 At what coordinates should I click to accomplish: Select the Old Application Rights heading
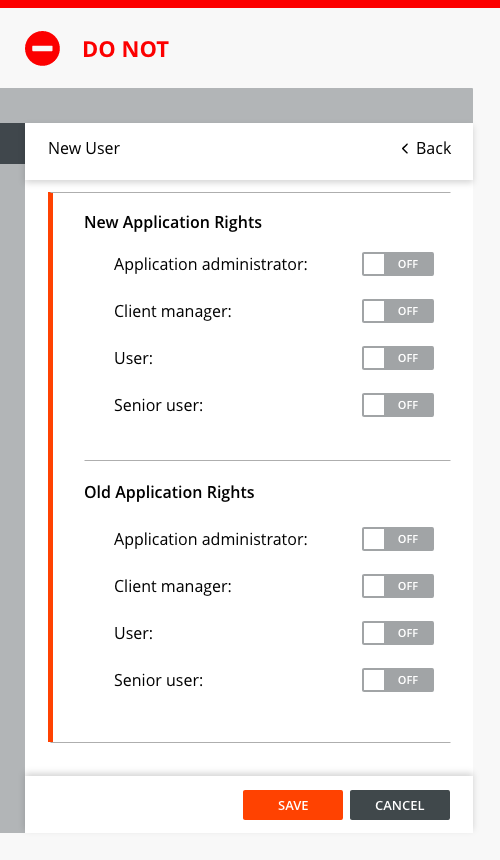pyautogui.click(x=169, y=493)
